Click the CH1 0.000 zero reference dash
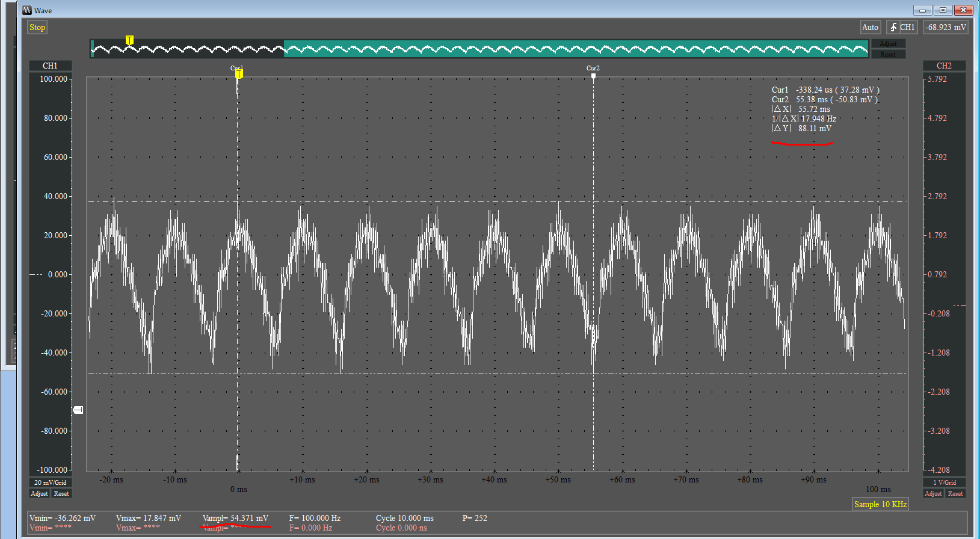This screenshot has height=539, width=980. tap(36, 274)
